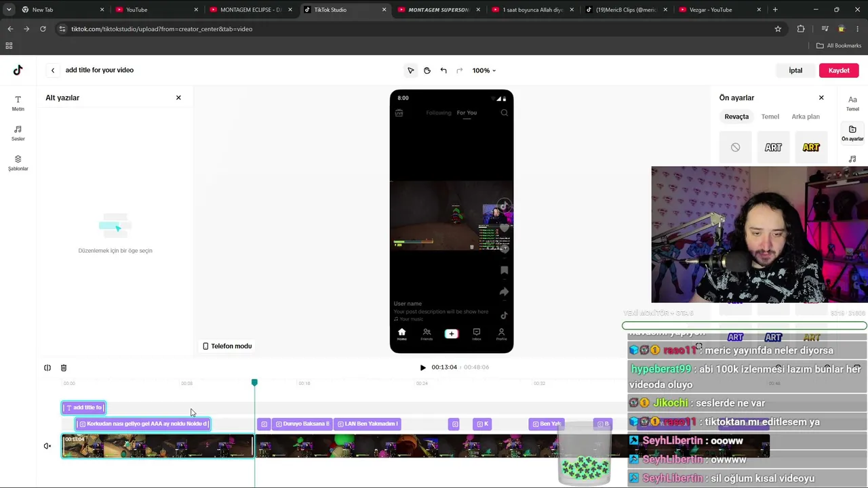This screenshot has height=488, width=868.
Task: Select the pointer tool in top toolbar
Action: pyautogui.click(x=410, y=70)
